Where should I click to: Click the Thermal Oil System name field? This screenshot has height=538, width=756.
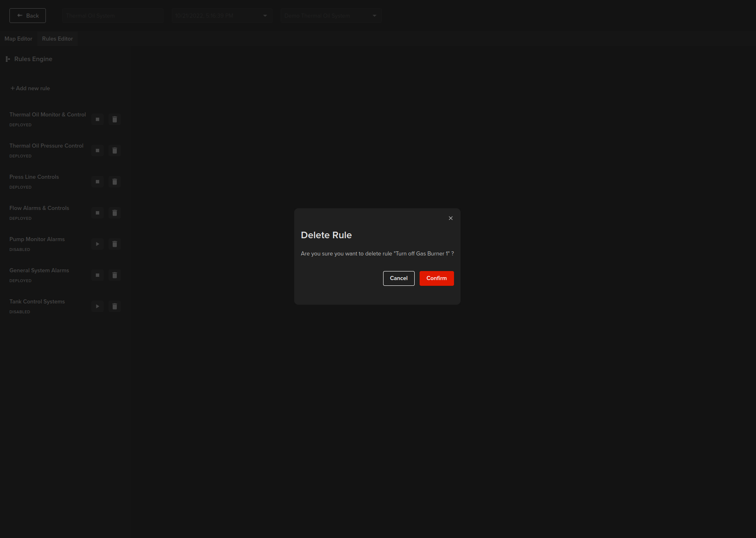(113, 16)
